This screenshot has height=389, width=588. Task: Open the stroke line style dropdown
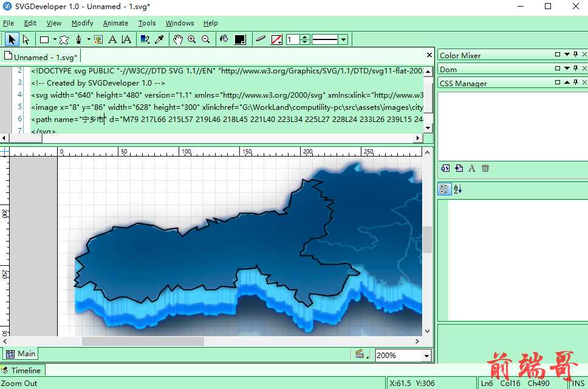point(343,39)
